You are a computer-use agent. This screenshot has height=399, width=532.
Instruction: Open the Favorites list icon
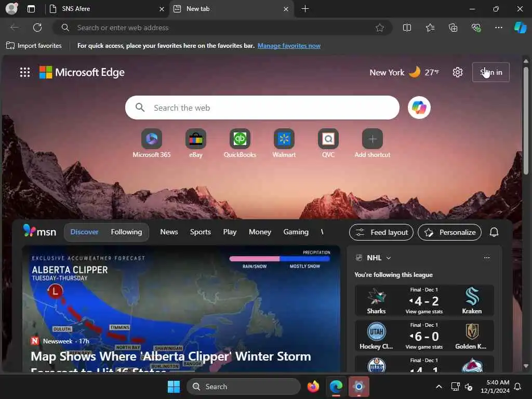430,28
